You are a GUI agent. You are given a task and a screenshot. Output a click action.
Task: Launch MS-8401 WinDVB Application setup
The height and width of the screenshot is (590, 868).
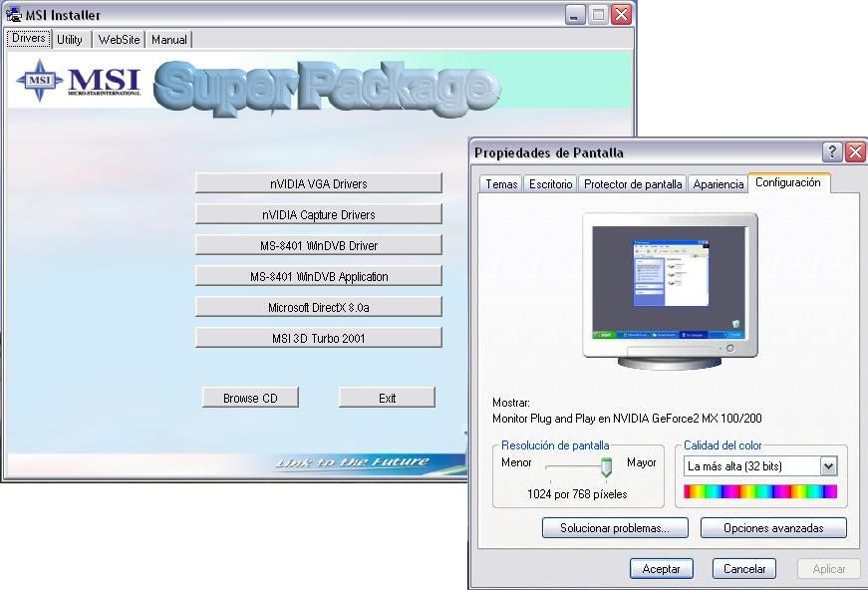tap(318, 276)
